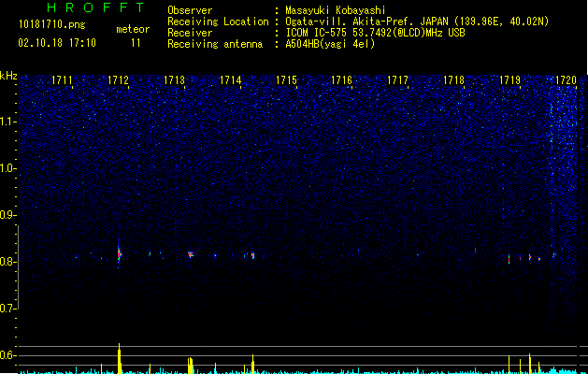Click the tallest yellow power bar at 1712

pos(120,358)
